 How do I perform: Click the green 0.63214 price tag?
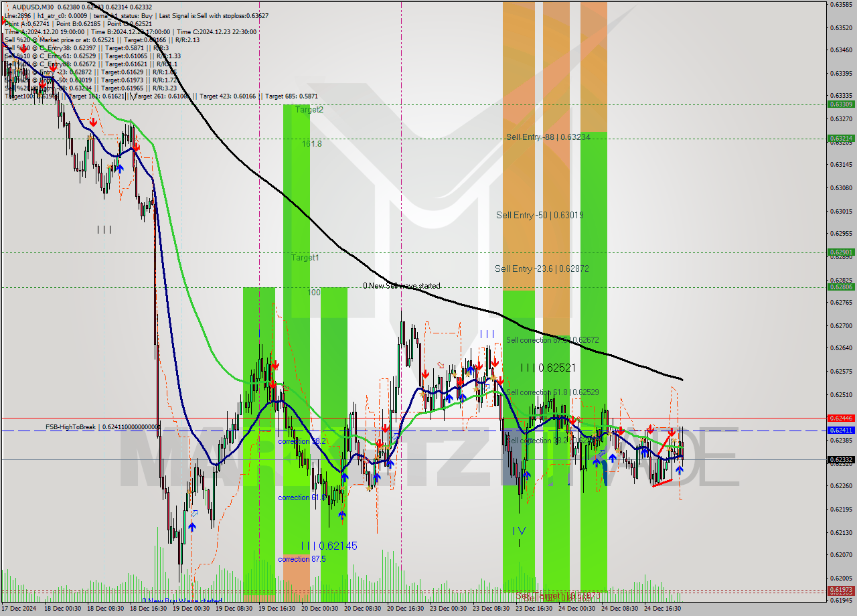point(842,138)
